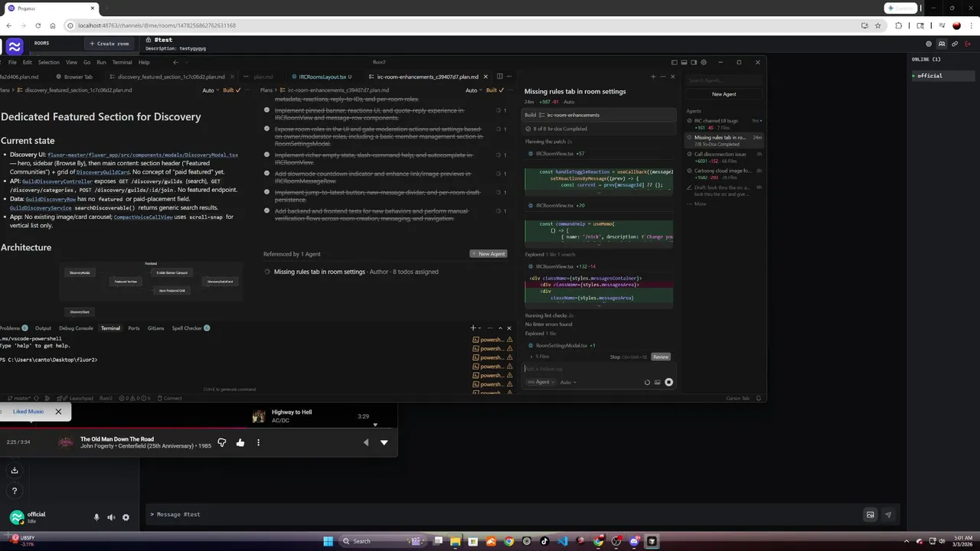Toggle the bottom panel layout icon

(x=684, y=62)
